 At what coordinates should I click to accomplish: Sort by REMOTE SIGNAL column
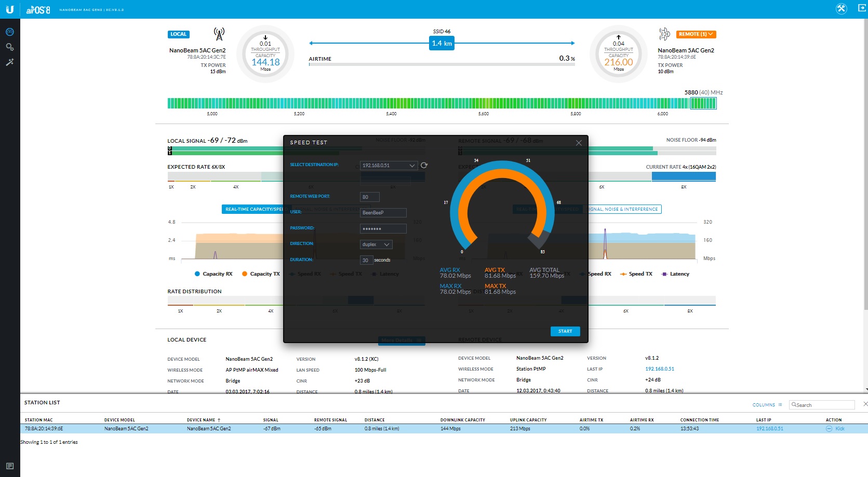[x=330, y=420]
